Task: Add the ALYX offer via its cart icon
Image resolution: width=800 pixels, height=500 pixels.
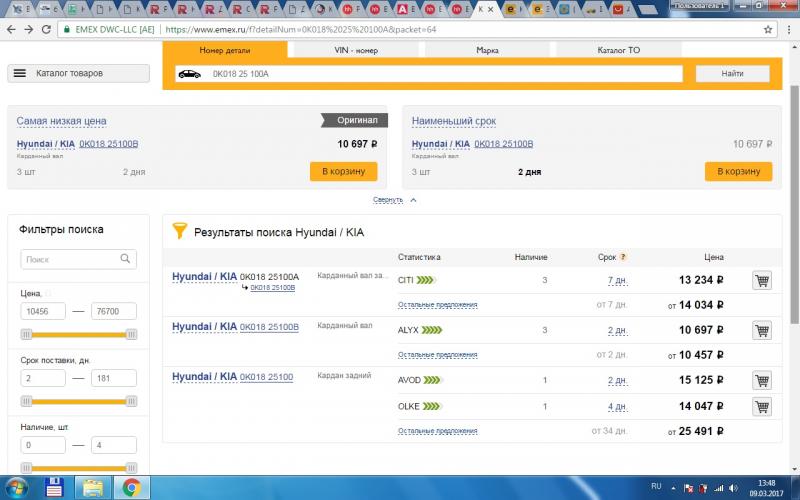Action: pyautogui.click(x=762, y=330)
